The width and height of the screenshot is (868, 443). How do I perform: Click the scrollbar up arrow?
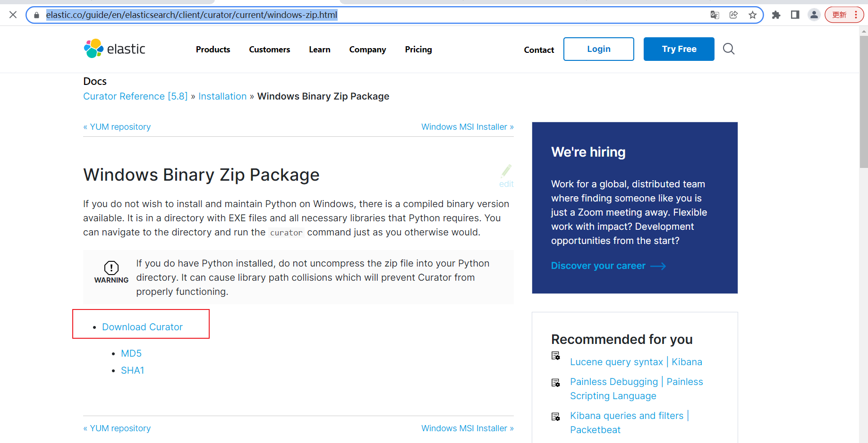pos(863,31)
